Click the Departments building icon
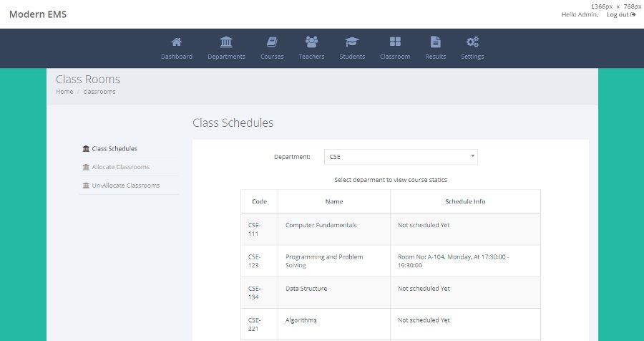The height and width of the screenshot is (341, 644). click(226, 42)
